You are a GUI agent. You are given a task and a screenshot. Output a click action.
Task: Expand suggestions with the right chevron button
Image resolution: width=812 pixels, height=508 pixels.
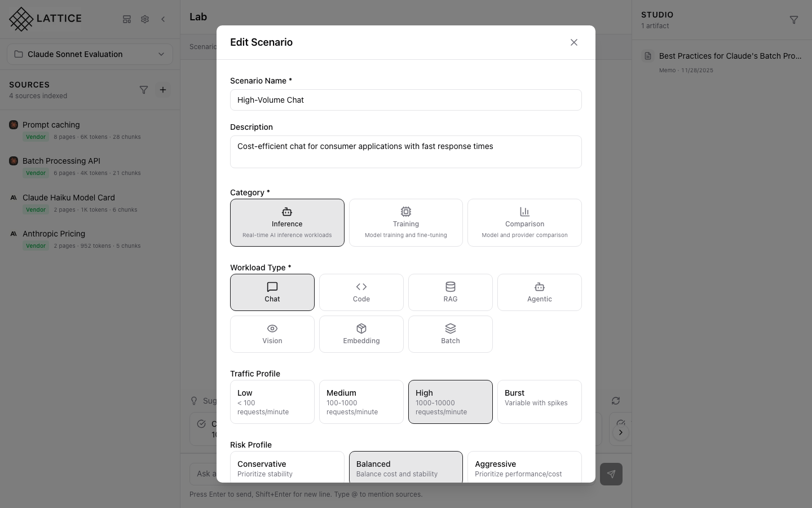621,432
